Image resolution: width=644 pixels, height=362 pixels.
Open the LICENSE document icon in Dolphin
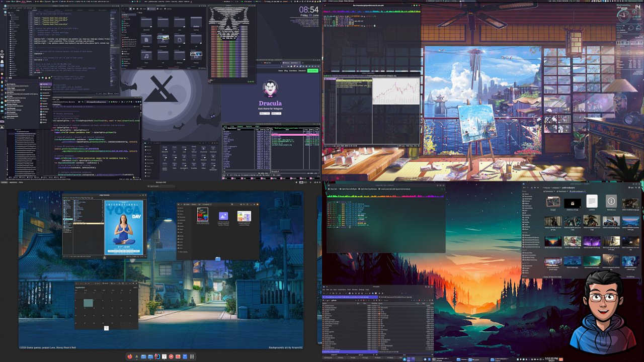click(x=592, y=201)
